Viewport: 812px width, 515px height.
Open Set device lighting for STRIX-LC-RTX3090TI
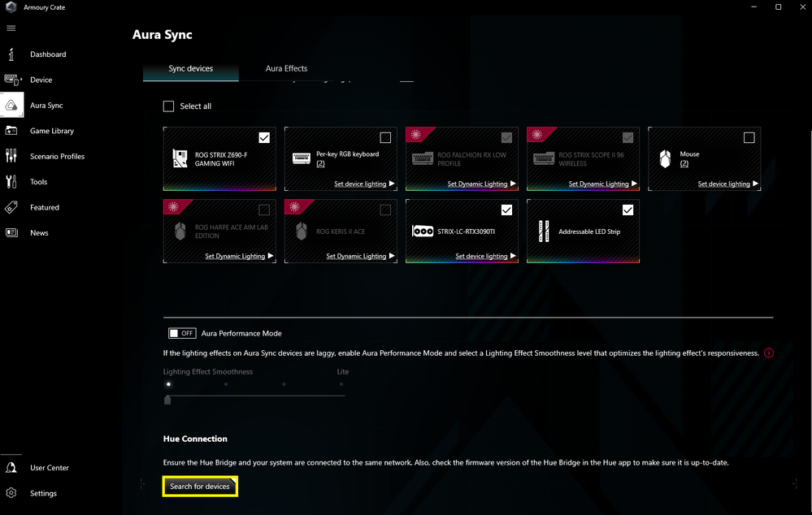[x=485, y=256]
